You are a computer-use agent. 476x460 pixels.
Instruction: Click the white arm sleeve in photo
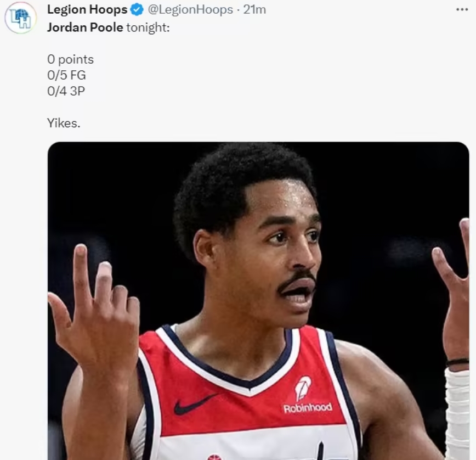point(457,413)
